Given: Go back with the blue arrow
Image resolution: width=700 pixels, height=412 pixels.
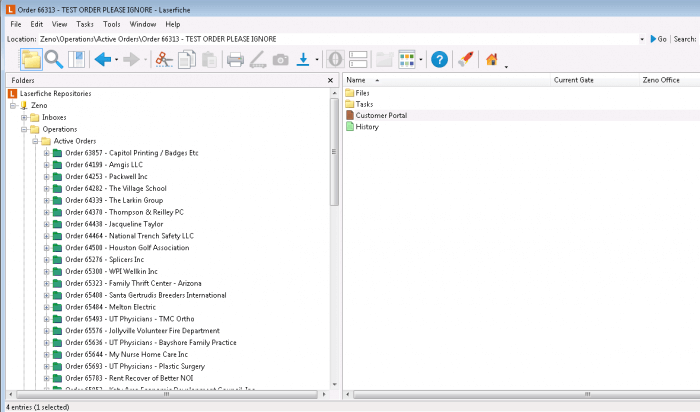Looking at the screenshot, I should (x=103, y=59).
